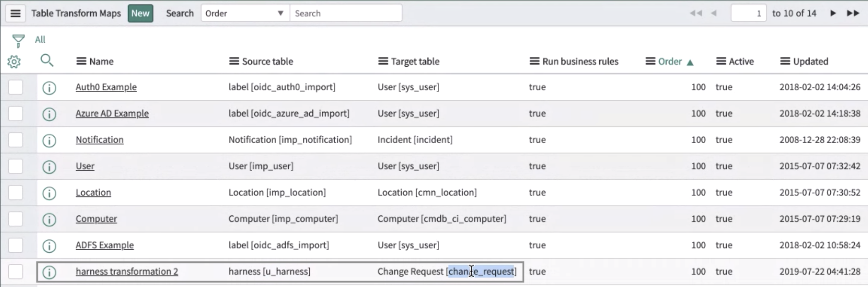
Task: Click the New button
Action: click(x=140, y=13)
